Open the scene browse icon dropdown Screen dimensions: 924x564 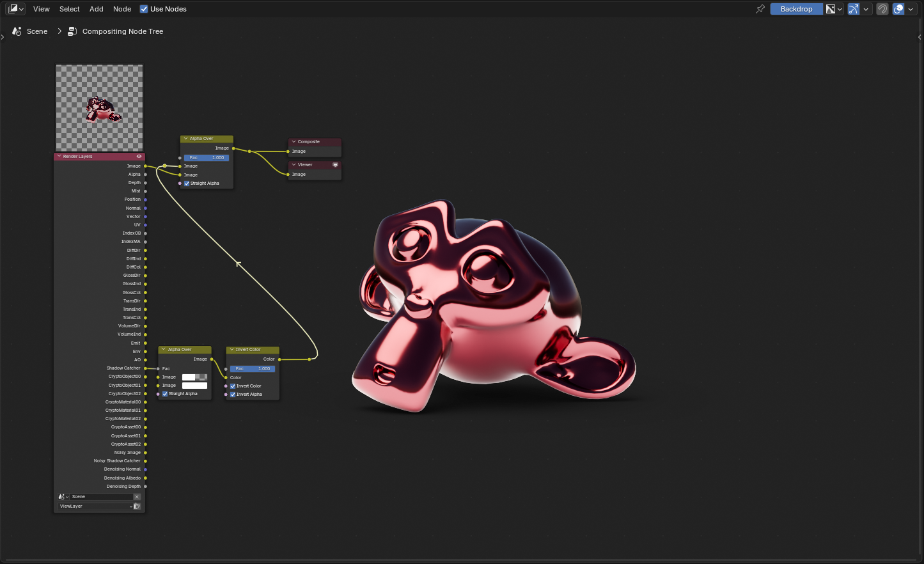pyautogui.click(x=63, y=497)
